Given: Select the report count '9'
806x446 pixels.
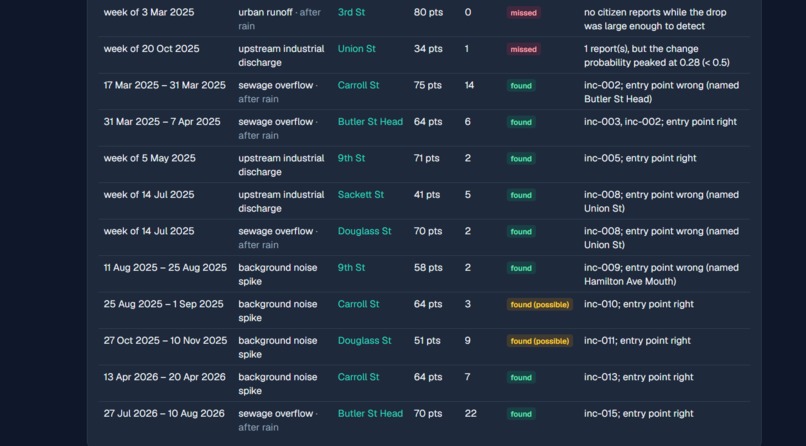Looking at the screenshot, I should coord(467,341).
